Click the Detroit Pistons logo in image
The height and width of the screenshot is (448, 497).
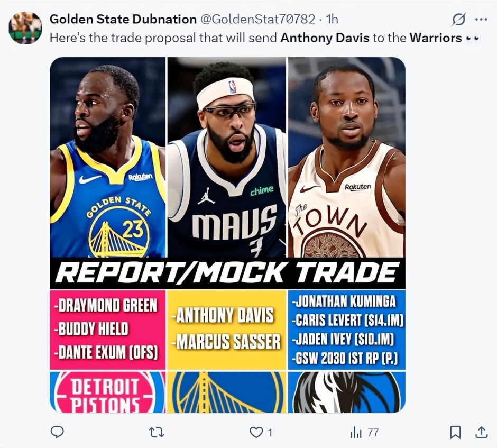(x=108, y=391)
